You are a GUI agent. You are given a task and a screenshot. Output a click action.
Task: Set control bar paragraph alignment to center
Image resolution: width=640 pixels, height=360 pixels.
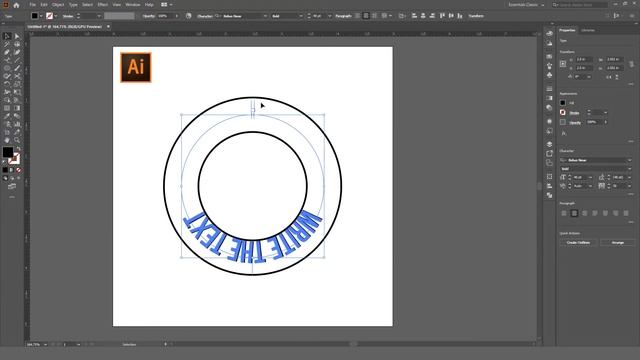(366, 16)
